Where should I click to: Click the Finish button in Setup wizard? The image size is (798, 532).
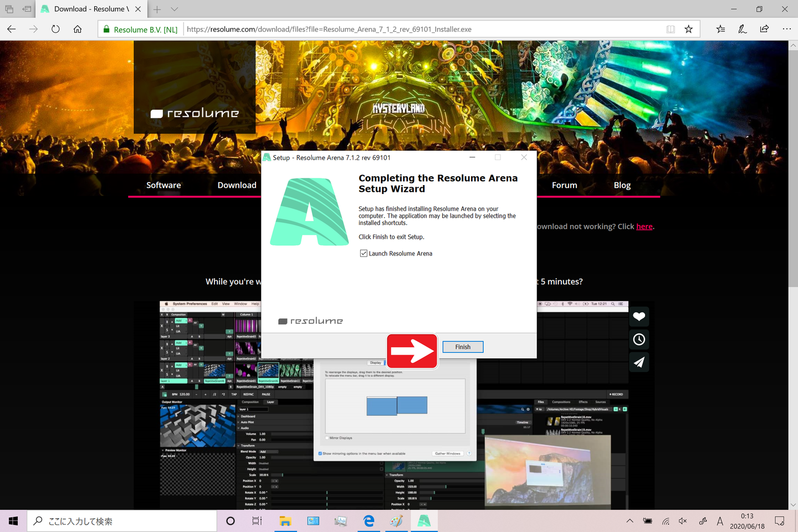pos(463,347)
